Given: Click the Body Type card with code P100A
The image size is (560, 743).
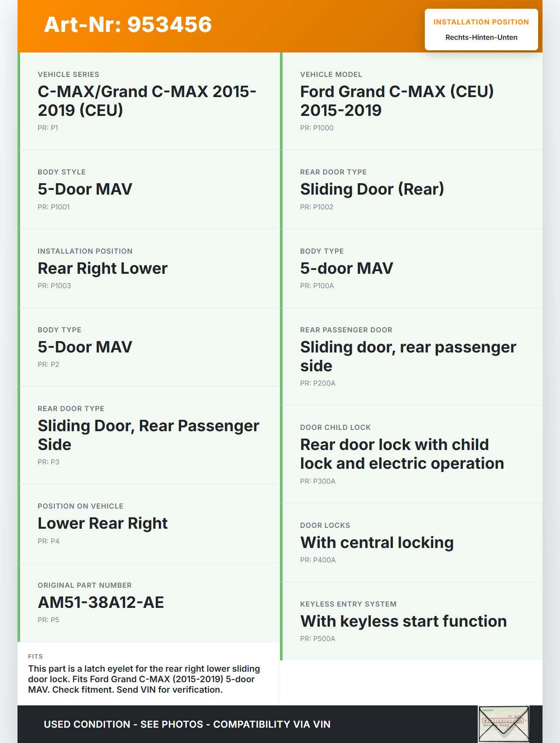Looking at the screenshot, I should [x=411, y=268].
